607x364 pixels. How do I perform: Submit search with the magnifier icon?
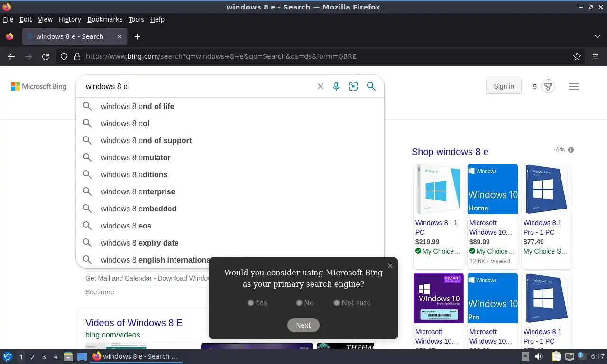[x=371, y=86]
